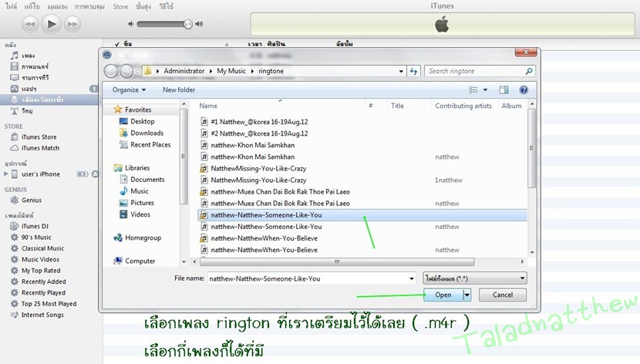Open the file type filter dropdown
This screenshot has width=640, height=364.
(x=475, y=278)
